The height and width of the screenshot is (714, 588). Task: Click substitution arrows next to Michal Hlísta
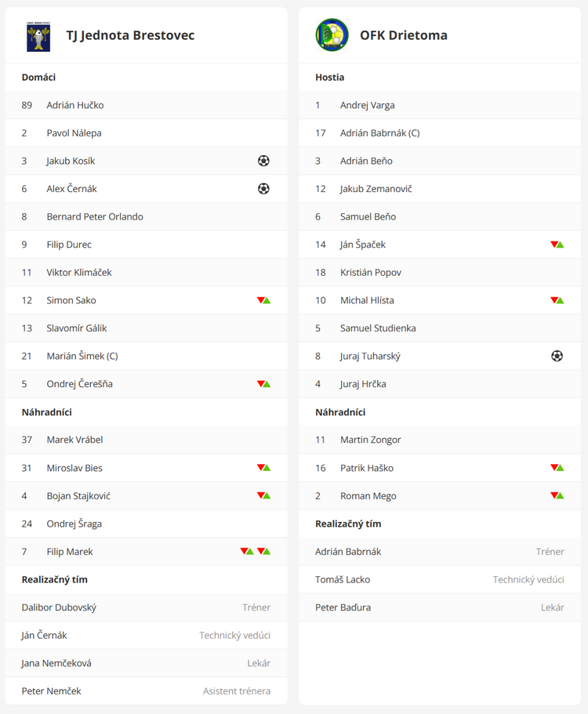557,300
